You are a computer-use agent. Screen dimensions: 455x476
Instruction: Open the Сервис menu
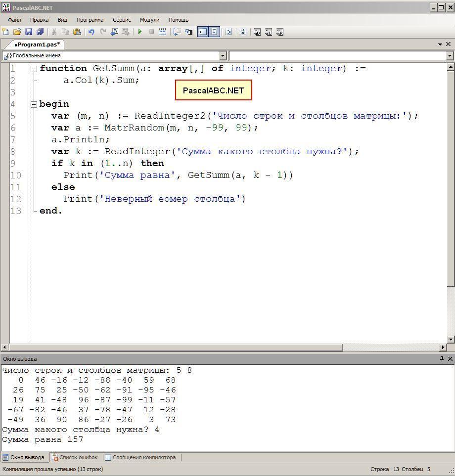pyautogui.click(x=122, y=20)
